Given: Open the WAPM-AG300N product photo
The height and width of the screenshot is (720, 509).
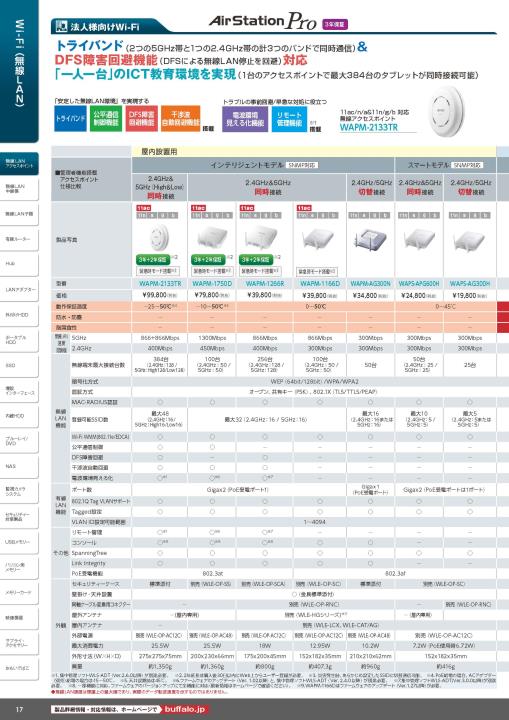Looking at the screenshot, I should tap(371, 240).
